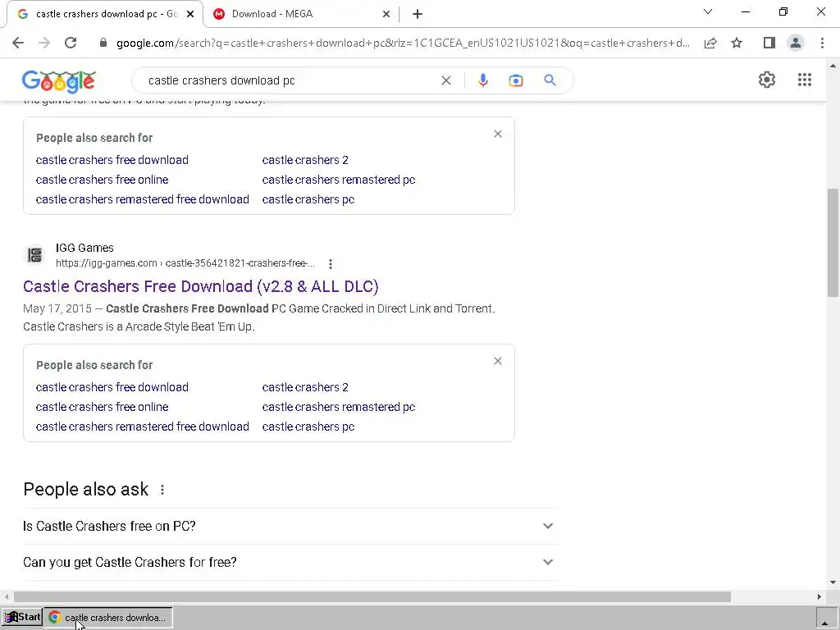Screen dimensions: 840x630
Task: Click 'castle crashers free online' in lower box
Action: pyautogui.click(x=102, y=407)
